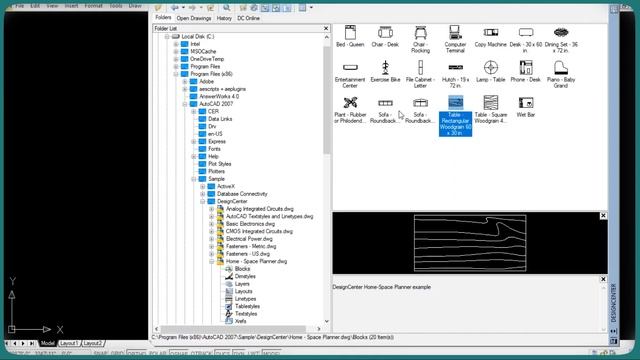Viewport: 640px width, 360px height.
Task: Toggle the Tree View button in toolbar
Action: 265,7
